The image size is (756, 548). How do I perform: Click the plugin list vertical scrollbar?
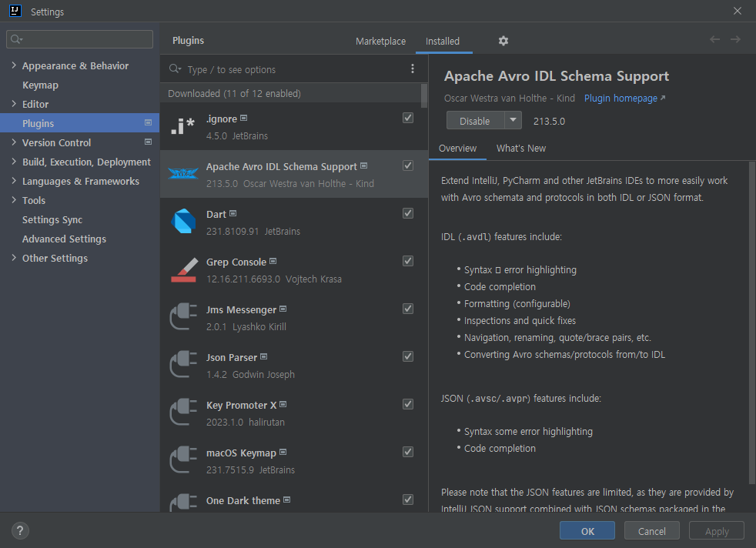[x=424, y=96]
